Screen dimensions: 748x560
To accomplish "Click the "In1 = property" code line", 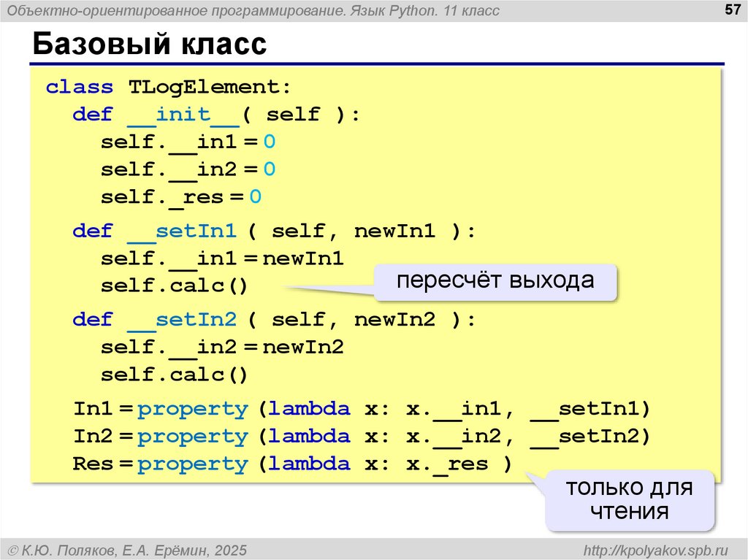I will tap(361, 409).
